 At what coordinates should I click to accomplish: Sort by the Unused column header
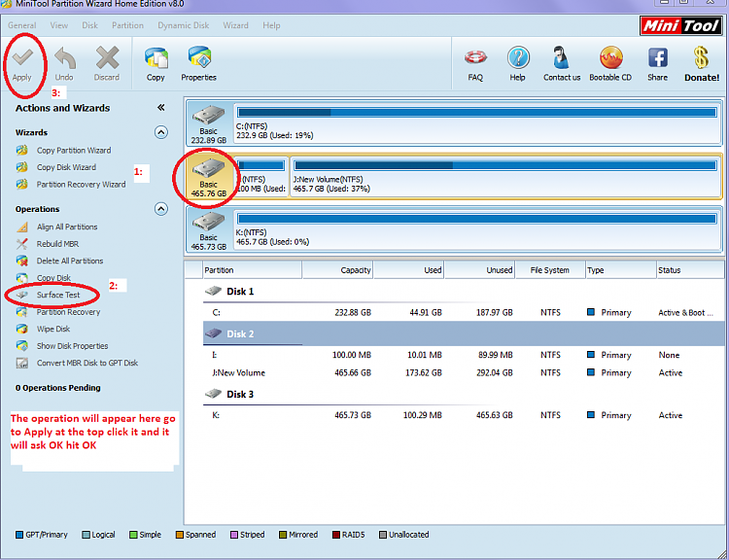(479, 269)
